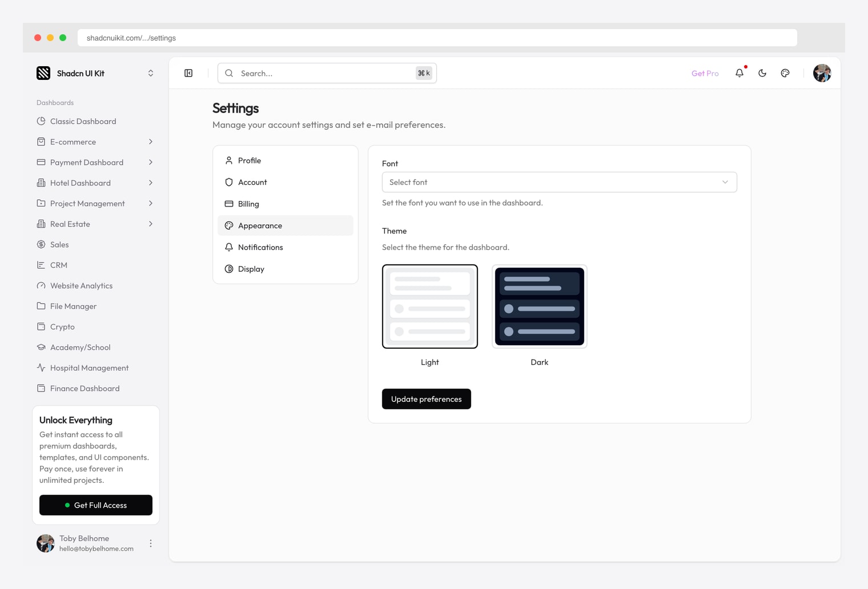Screen dimensions: 868x589
Task: Click the Unlock Everything heading
Action: pyautogui.click(x=76, y=420)
